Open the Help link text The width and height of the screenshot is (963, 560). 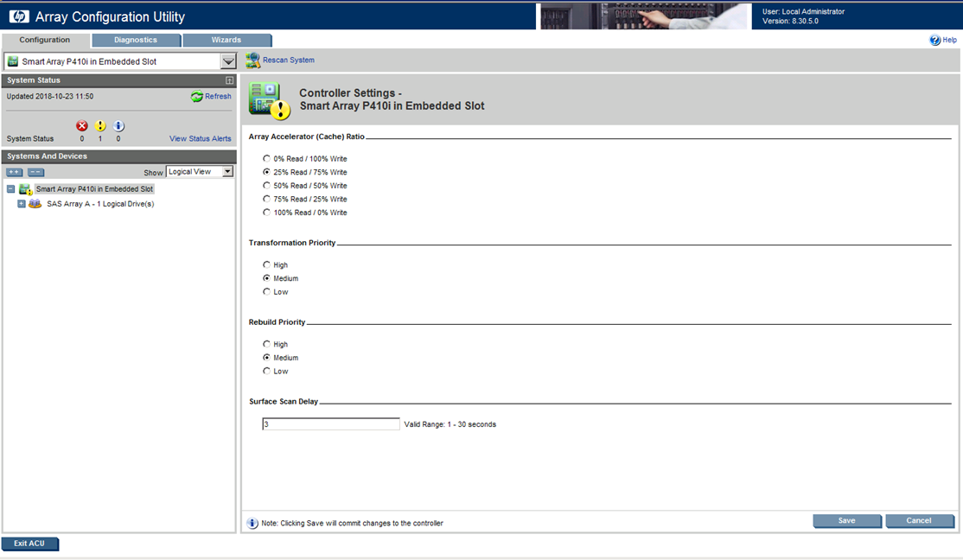point(949,40)
